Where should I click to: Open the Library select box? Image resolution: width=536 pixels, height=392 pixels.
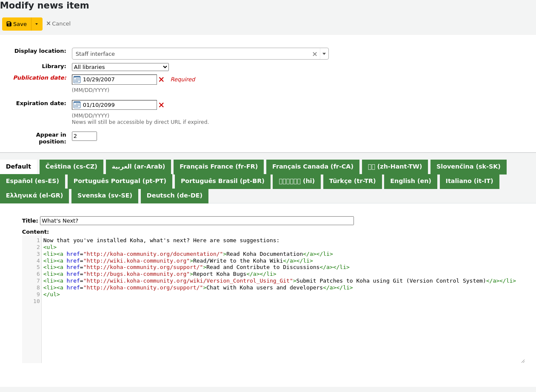coord(120,67)
